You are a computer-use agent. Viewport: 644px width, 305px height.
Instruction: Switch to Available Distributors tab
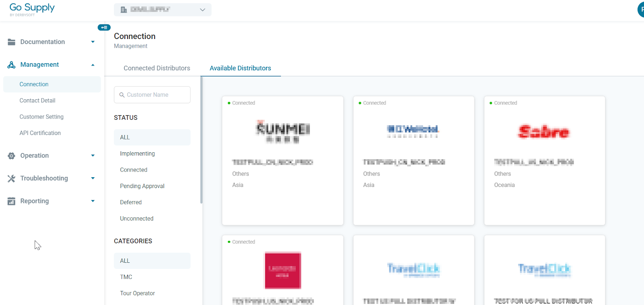pos(240,68)
